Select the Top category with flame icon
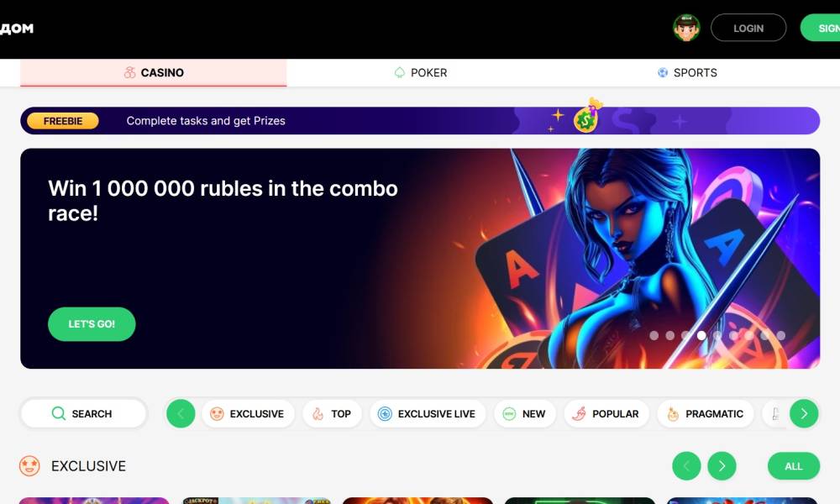 [332, 413]
